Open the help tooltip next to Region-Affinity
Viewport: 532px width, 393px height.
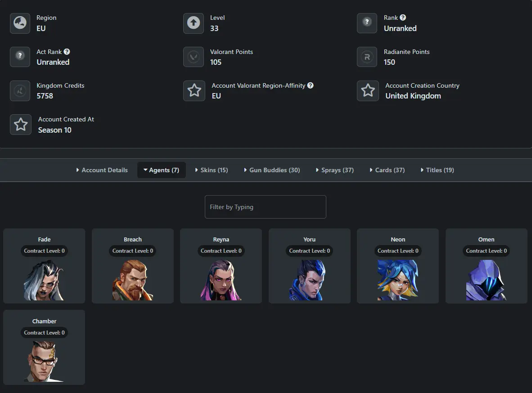[x=311, y=85]
